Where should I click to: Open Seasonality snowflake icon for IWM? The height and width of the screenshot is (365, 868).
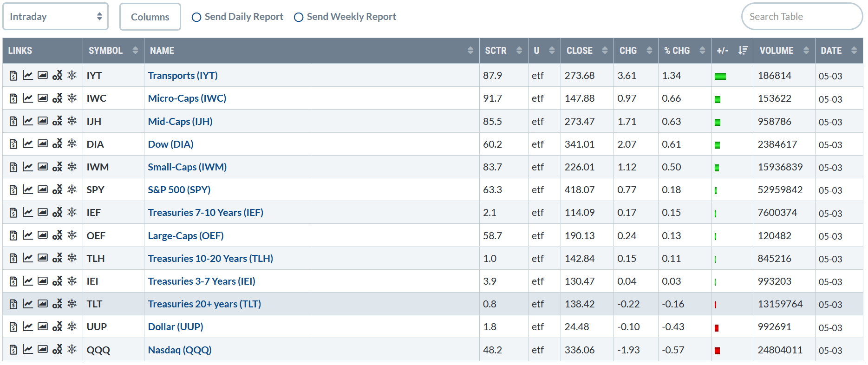(72, 166)
